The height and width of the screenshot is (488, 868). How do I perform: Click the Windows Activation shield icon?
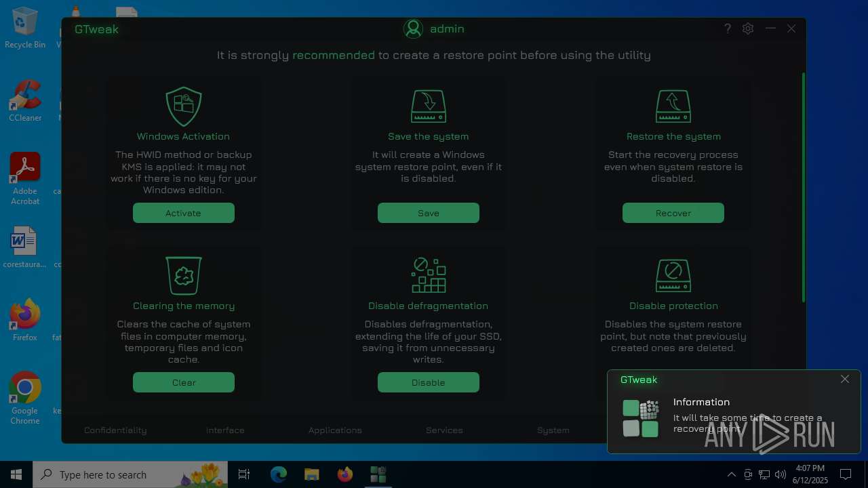click(x=184, y=106)
